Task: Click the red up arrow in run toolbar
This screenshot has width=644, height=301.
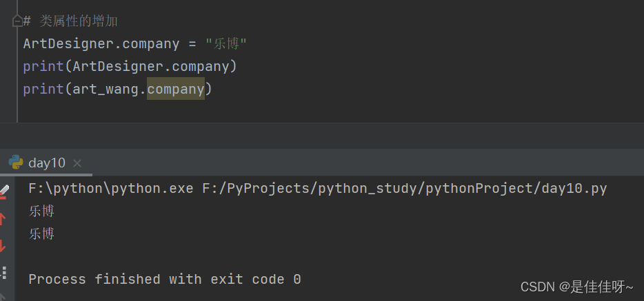Action: [x=2, y=218]
